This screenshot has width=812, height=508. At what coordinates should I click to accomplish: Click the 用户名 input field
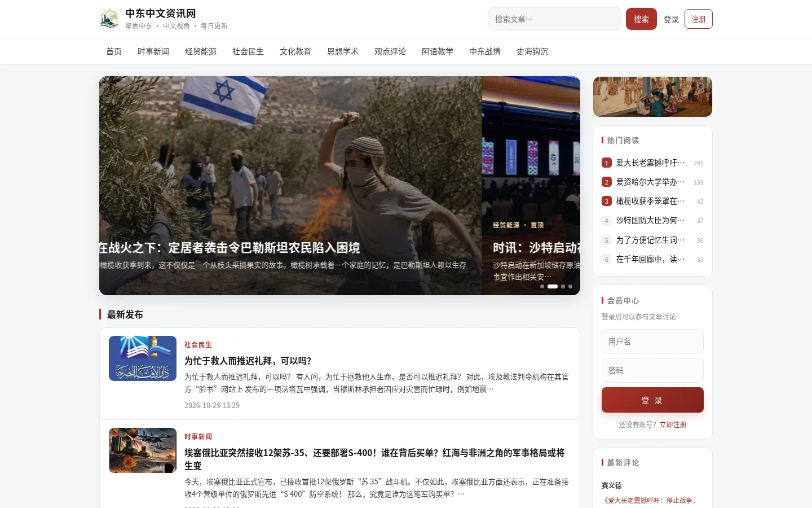pos(652,341)
